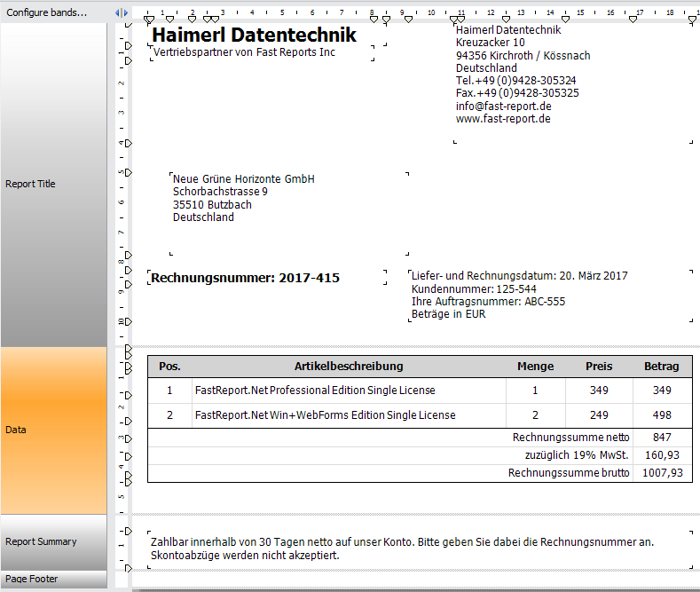Click the Preis cell showing 249
This screenshot has width=700, height=592.
tap(599, 415)
